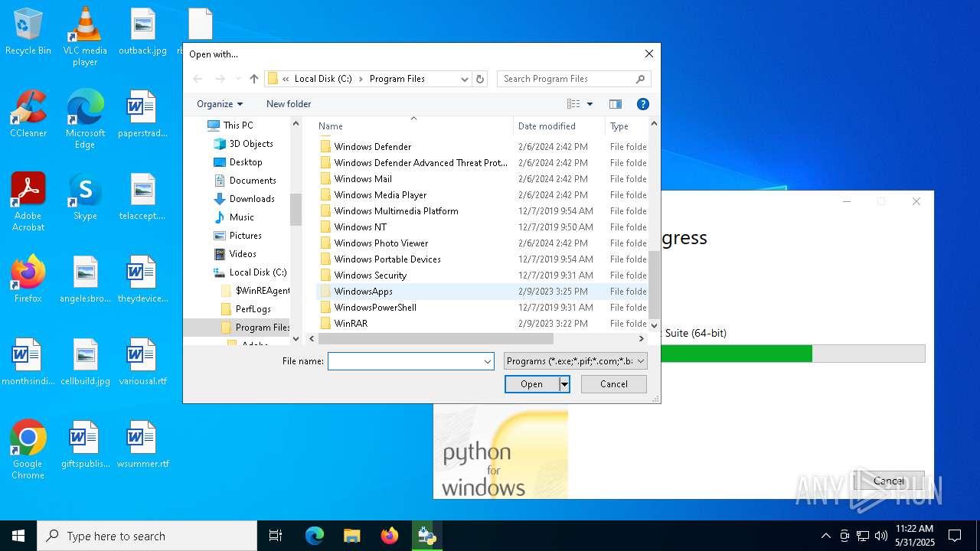Viewport: 980px width, 551px height.
Task: Launch Skype from the desktop
Action: [85, 197]
